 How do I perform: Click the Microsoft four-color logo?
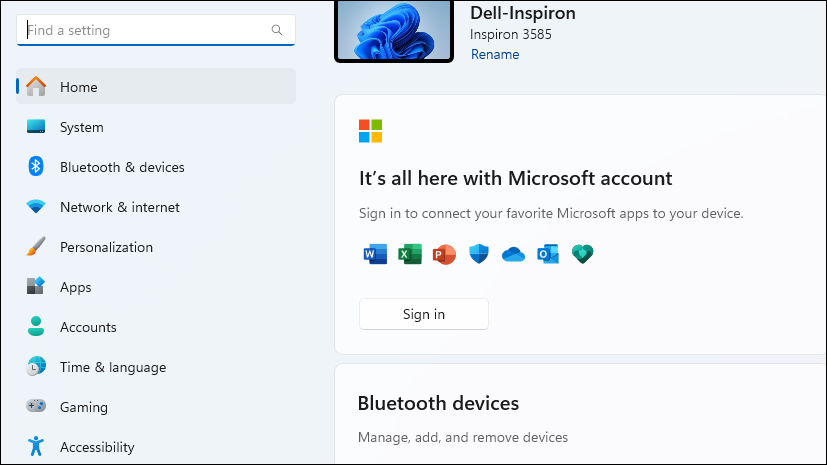tap(371, 131)
